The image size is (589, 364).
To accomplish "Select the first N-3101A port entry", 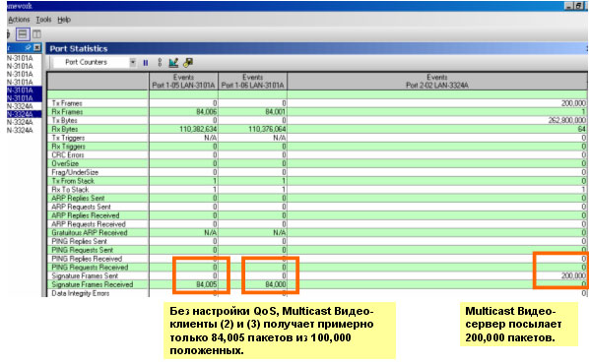I will 20,59.
